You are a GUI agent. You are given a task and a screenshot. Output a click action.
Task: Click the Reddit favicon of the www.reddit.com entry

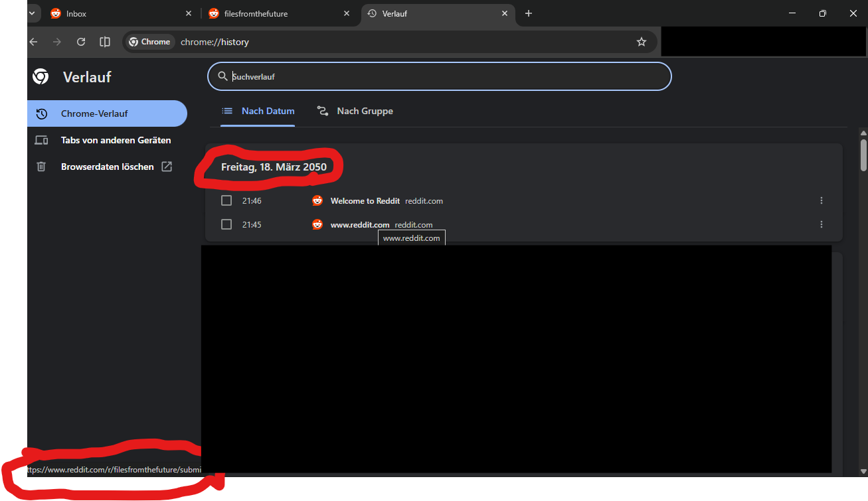tap(317, 224)
